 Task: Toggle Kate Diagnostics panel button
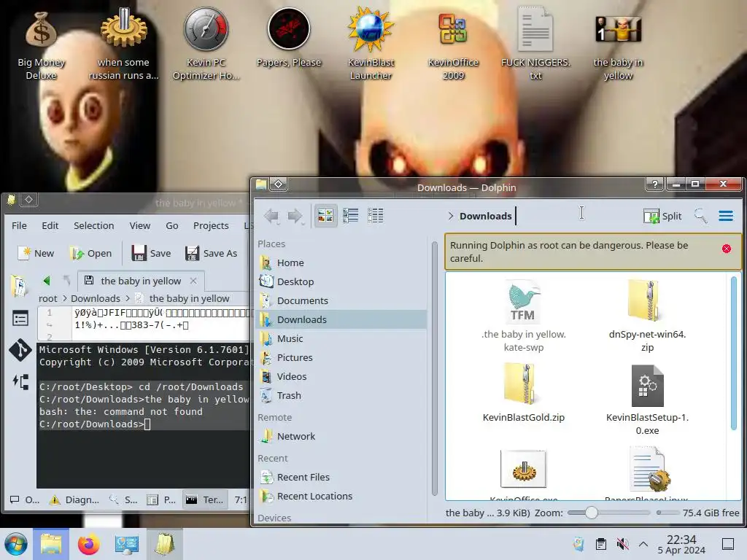75,499
